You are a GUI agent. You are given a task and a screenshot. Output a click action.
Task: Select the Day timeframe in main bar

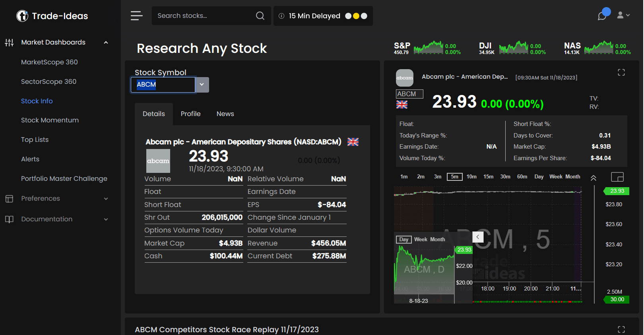coord(539,177)
